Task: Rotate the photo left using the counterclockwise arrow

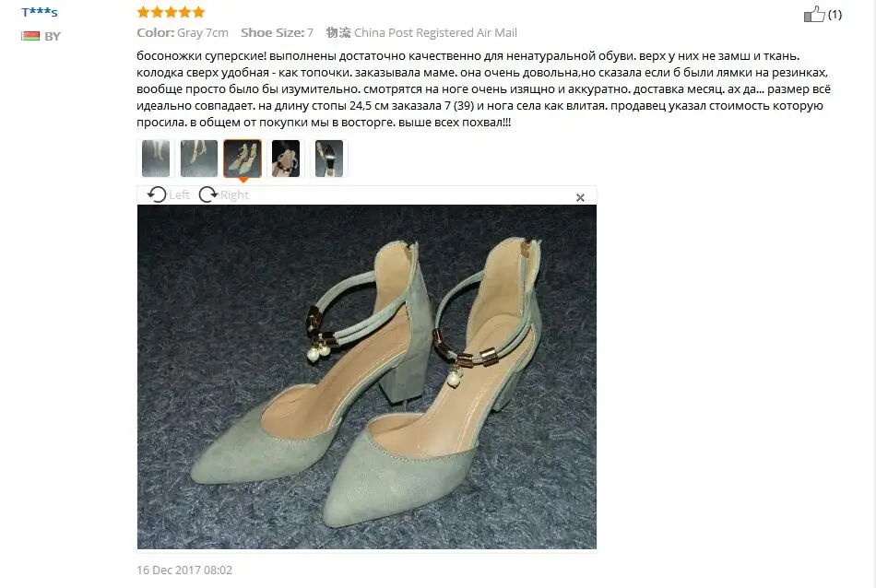Action: (157, 194)
